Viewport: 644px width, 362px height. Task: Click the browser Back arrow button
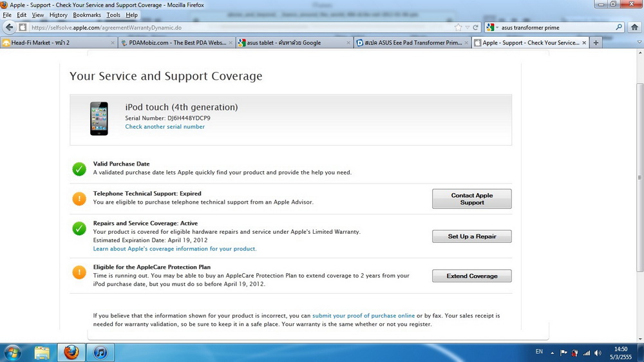(9, 28)
